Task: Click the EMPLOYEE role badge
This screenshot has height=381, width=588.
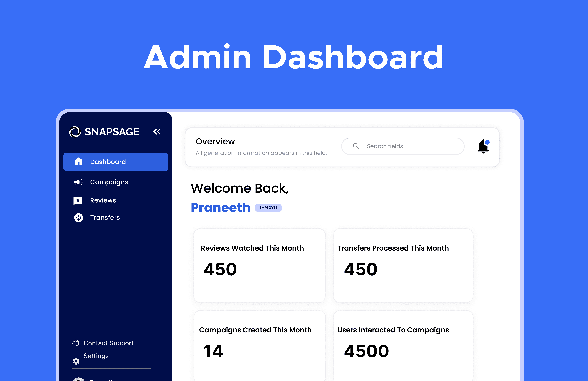Action: point(268,208)
